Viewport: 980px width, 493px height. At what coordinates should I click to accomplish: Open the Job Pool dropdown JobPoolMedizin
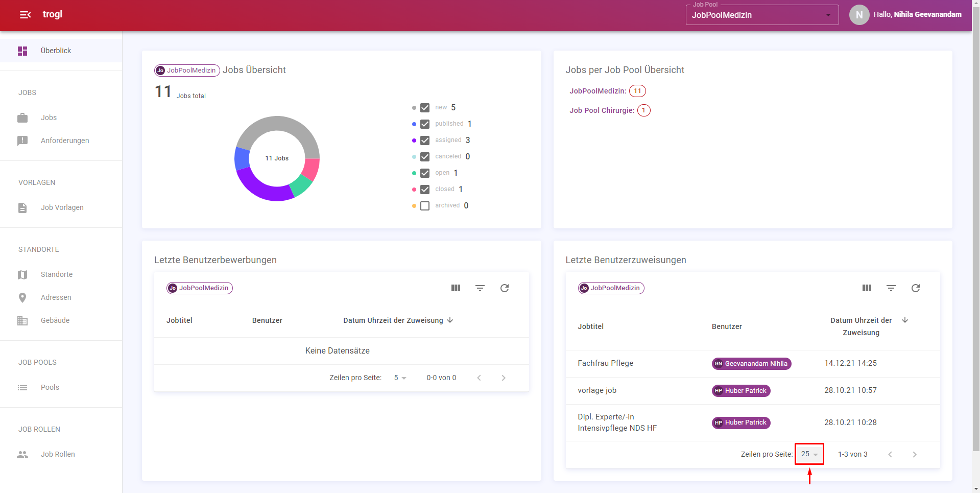pos(762,15)
